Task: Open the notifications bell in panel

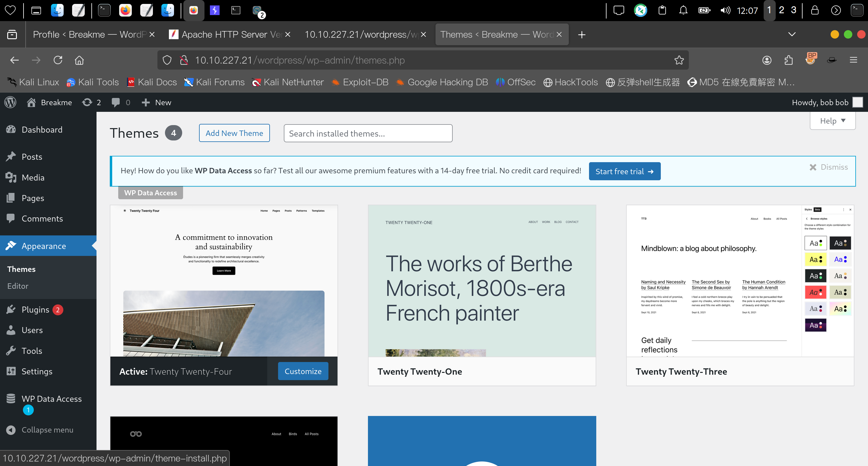Action: tap(683, 11)
